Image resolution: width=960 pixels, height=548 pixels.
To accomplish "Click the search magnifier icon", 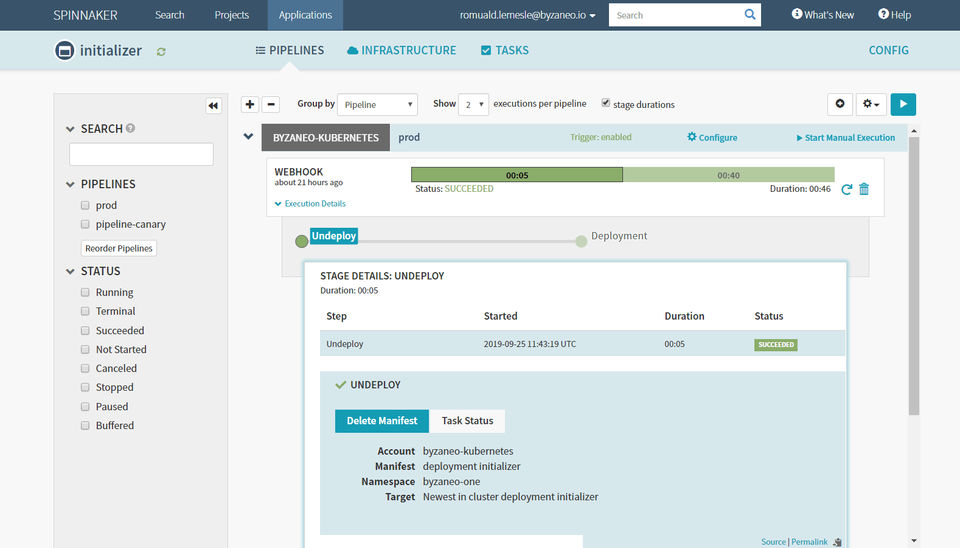I will point(749,15).
